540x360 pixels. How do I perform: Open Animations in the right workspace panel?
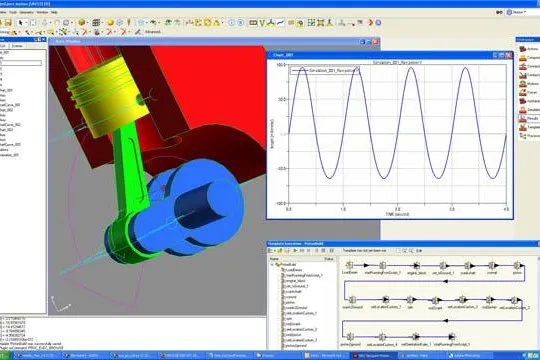[x=529, y=101]
